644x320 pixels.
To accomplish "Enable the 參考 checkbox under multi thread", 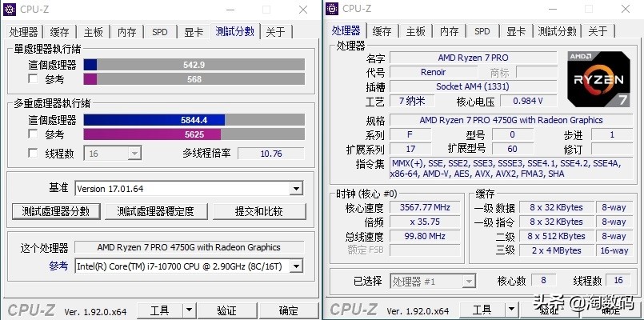I will click(x=33, y=134).
